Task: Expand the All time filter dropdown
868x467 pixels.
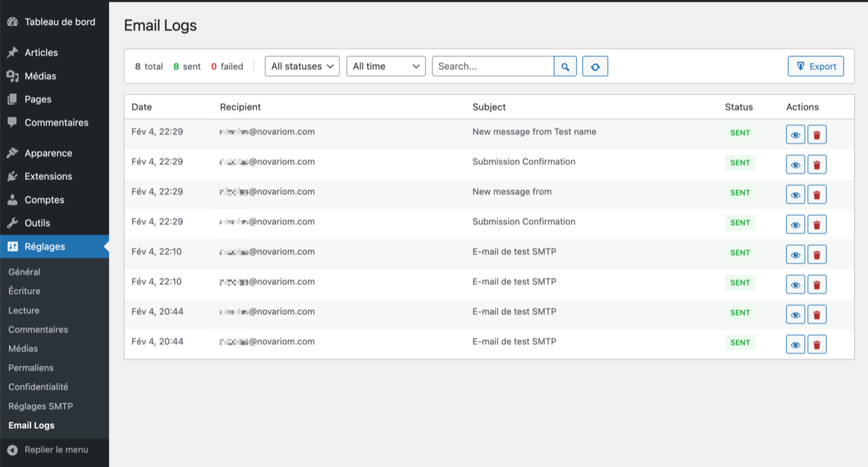Action: [x=386, y=66]
